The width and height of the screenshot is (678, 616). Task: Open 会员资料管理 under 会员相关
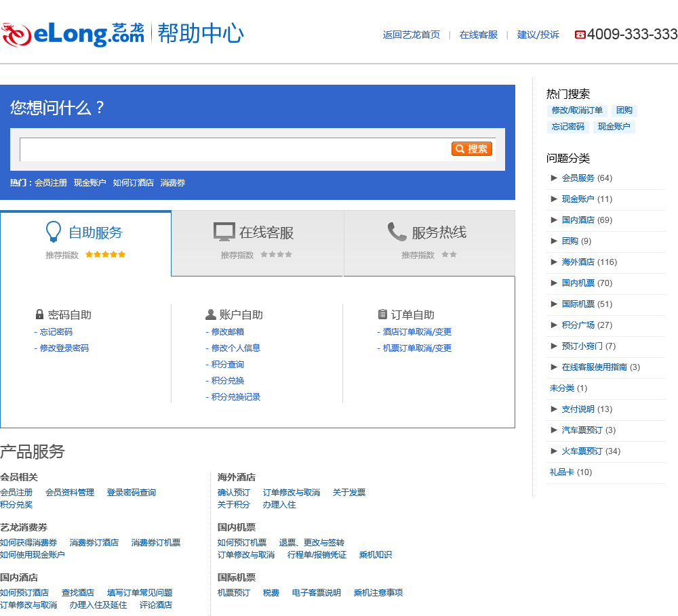coord(70,493)
